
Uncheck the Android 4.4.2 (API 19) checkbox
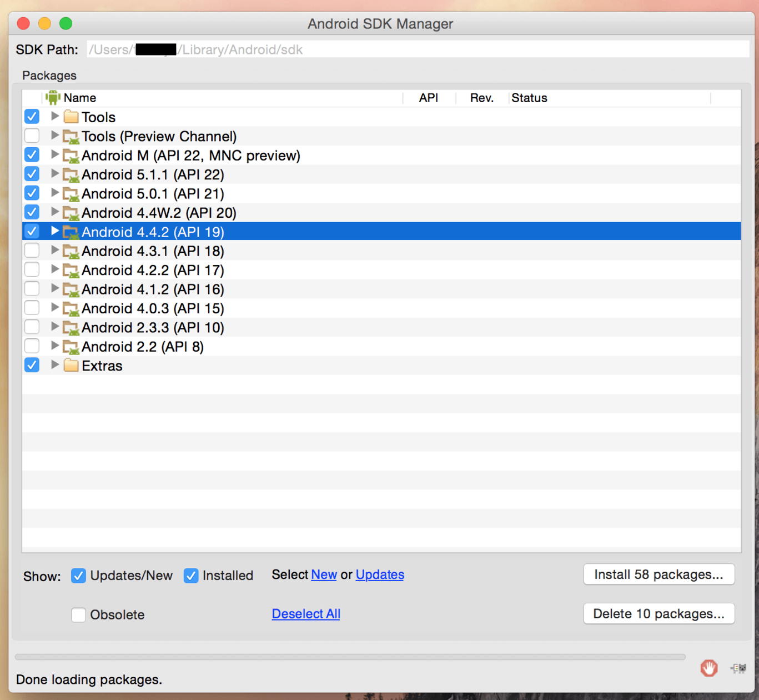pos(32,231)
